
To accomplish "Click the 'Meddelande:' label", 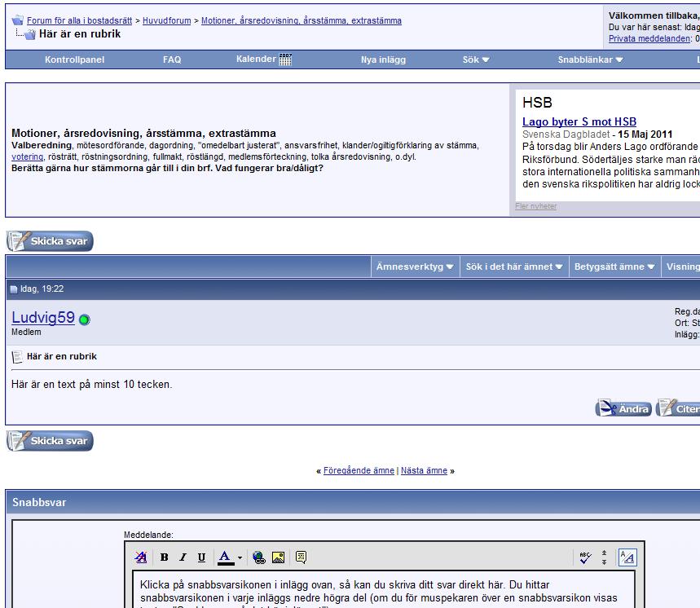I will (x=148, y=535).
